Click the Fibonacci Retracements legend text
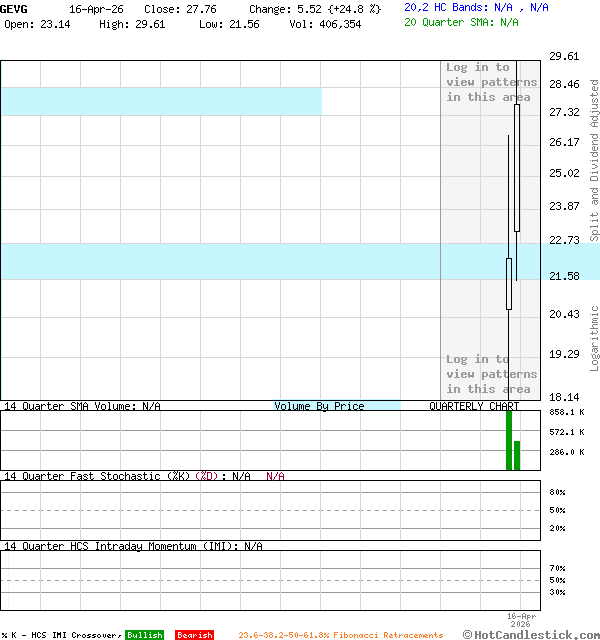The width and height of the screenshot is (600, 640). pos(340,635)
